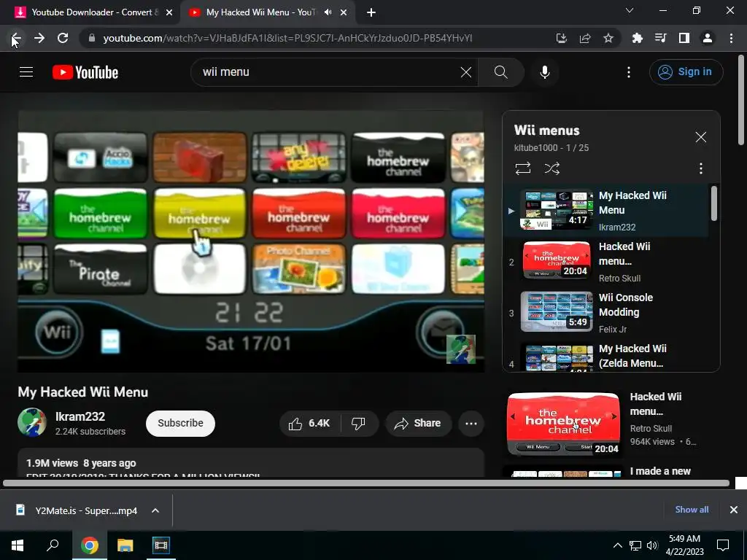Screen dimensions: 747x560
Task: Open volume control in system tray
Action: [653, 545]
